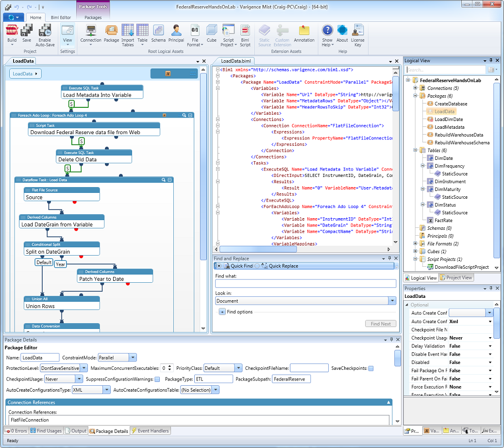Open the PriorityClass dropdown
Viewport: 504px width, 448px height.
click(x=238, y=368)
